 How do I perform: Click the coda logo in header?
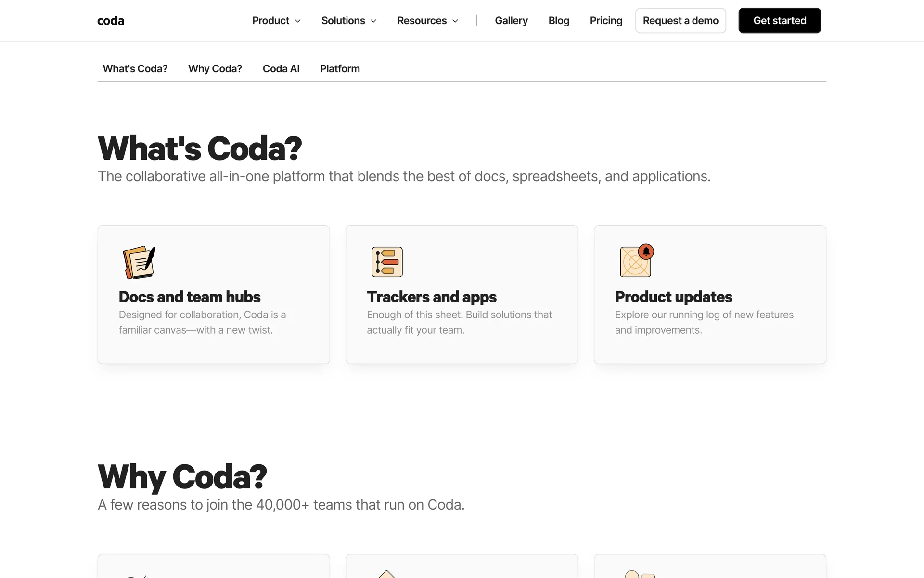(x=111, y=21)
